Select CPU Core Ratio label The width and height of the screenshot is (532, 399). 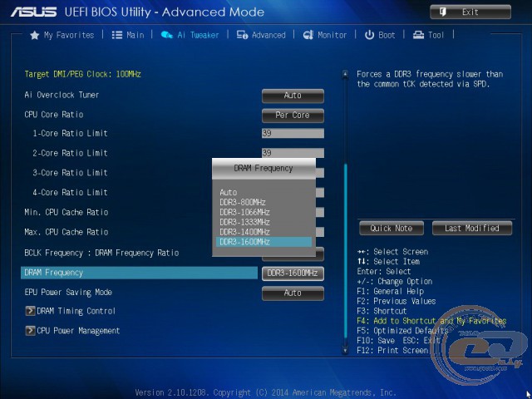point(54,115)
